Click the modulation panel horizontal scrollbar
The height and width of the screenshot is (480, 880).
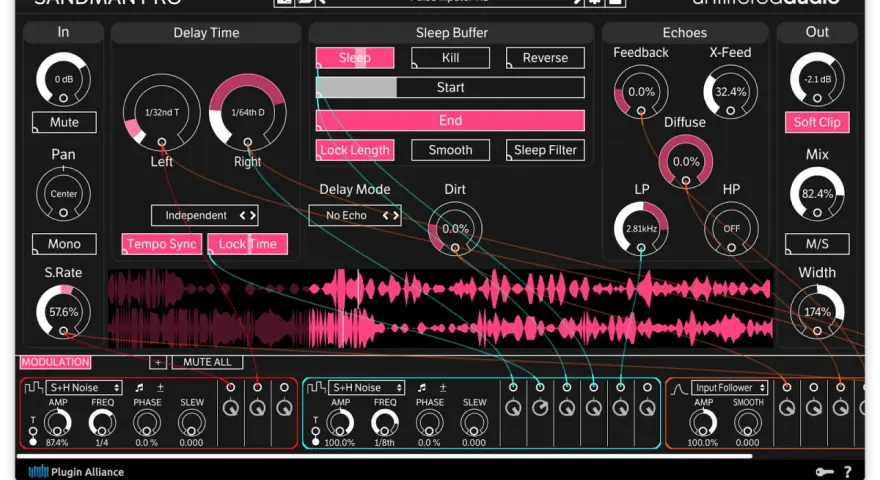pos(385,456)
